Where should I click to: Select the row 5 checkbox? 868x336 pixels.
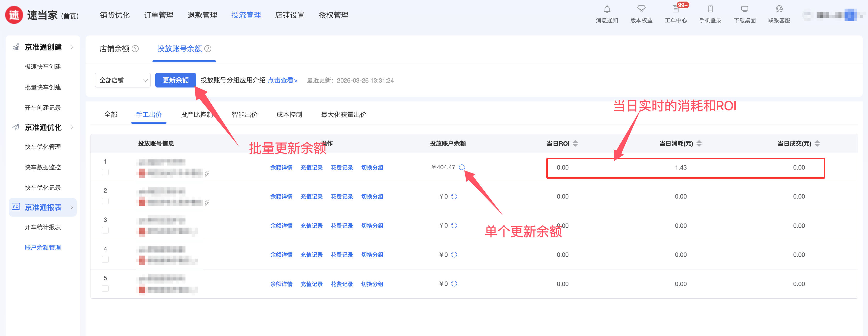pos(105,289)
